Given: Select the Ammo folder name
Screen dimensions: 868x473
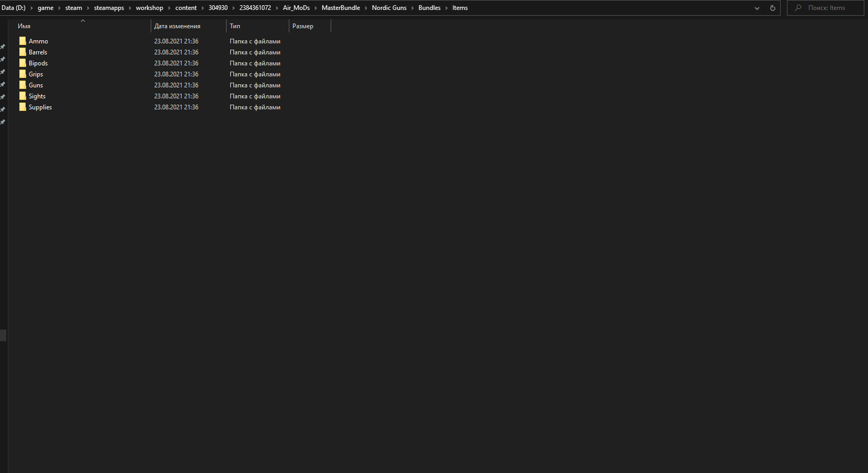Looking at the screenshot, I should coord(38,41).
